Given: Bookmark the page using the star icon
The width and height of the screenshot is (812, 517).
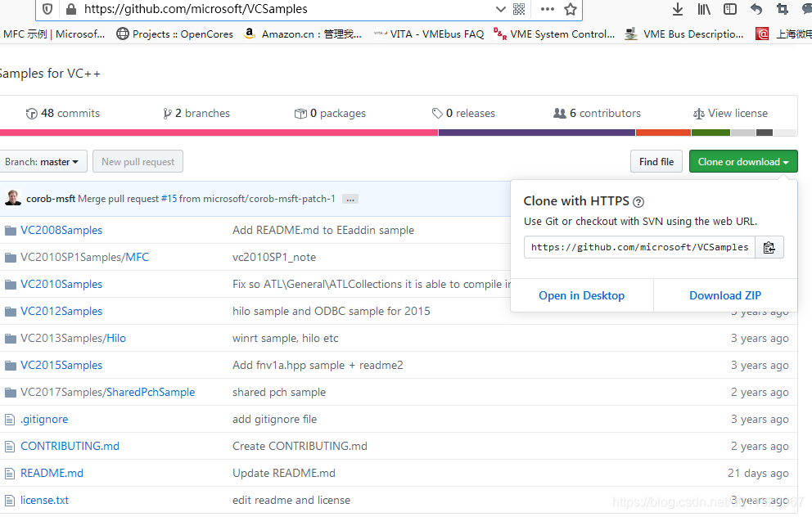Looking at the screenshot, I should click(571, 11).
